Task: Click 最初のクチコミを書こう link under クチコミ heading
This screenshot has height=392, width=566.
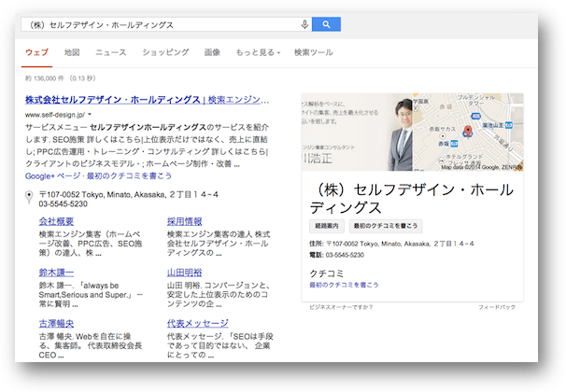Action: pyautogui.click(x=344, y=285)
